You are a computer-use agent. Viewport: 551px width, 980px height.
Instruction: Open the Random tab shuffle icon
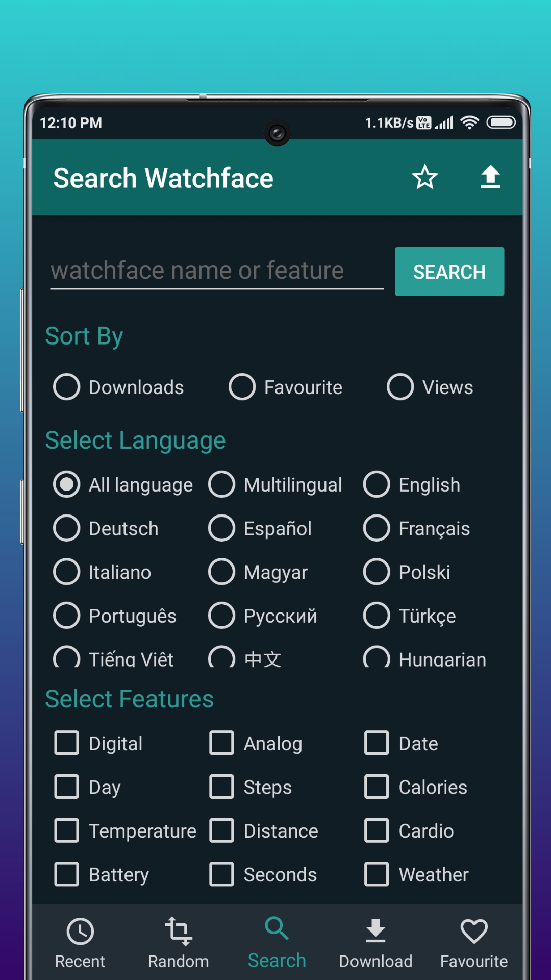pyautogui.click(x=178, y=932)
